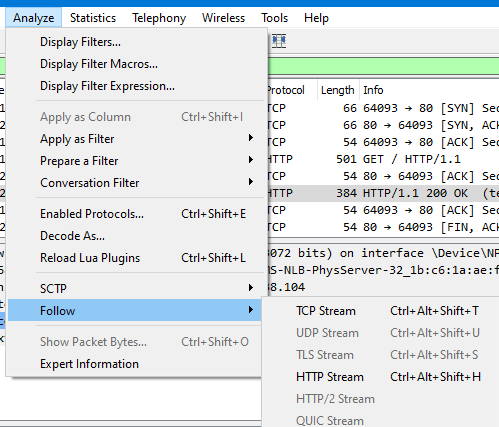Click the Length column header
The height and width of the screenshot is (427, 499).
coord(338,90)
